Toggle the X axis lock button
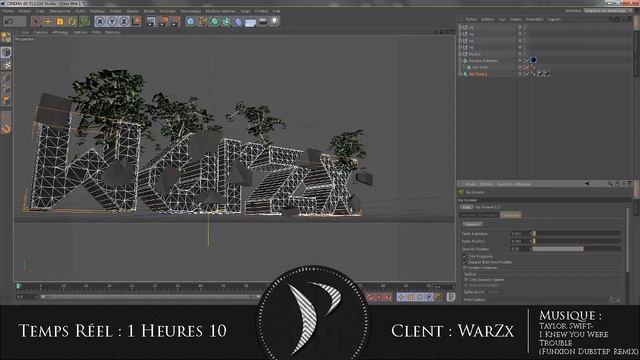This screenshot has height=360, width=640. [100, 21]
